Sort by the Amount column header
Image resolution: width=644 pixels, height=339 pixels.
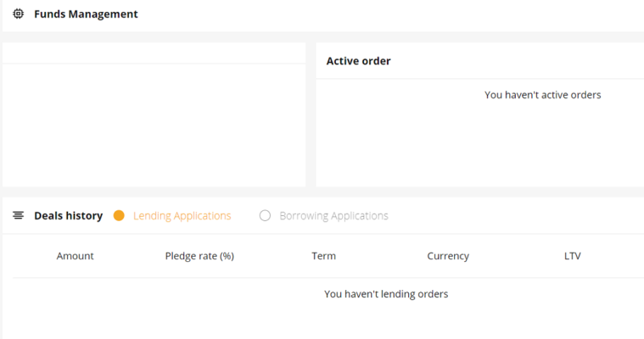coord(76,256)
